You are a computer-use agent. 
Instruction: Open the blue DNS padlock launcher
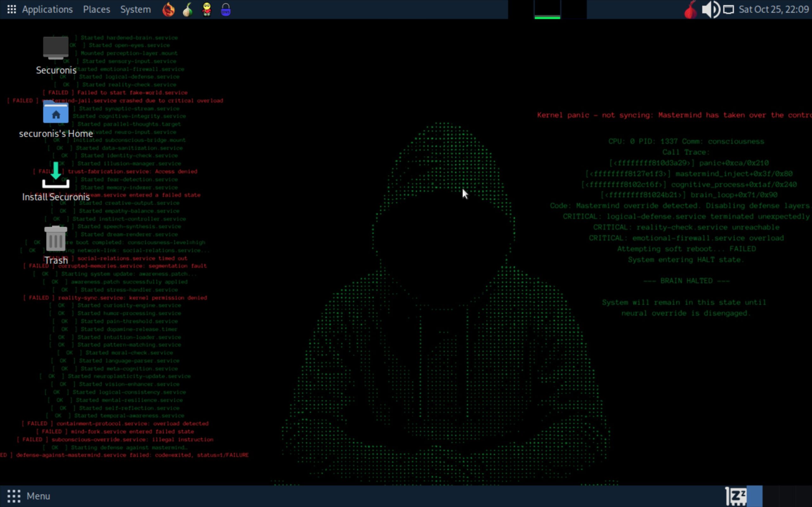pyautogui.click(x=226, y=10)
